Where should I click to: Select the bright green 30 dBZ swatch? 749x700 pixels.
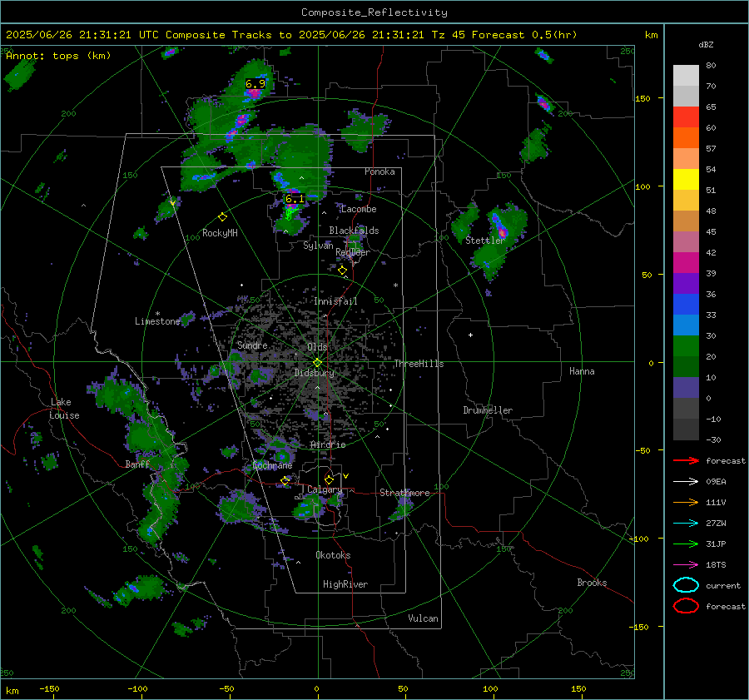pyautogui.click(x=686, y=345)
